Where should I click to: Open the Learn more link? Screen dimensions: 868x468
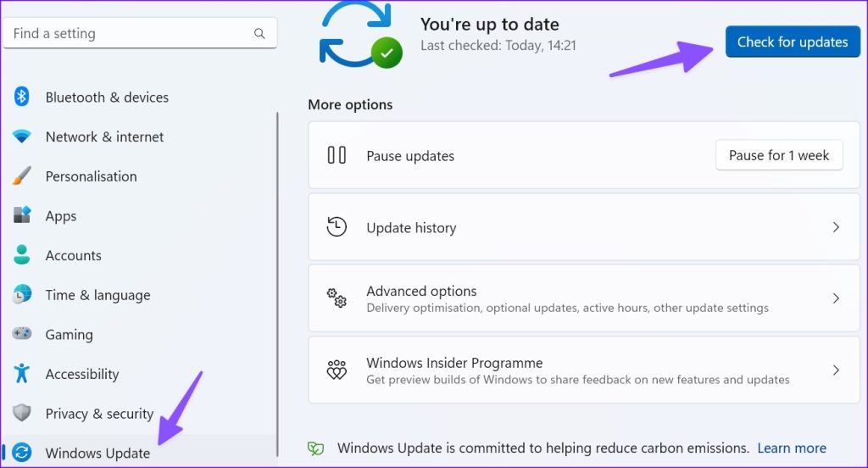(x=792, y=448)
